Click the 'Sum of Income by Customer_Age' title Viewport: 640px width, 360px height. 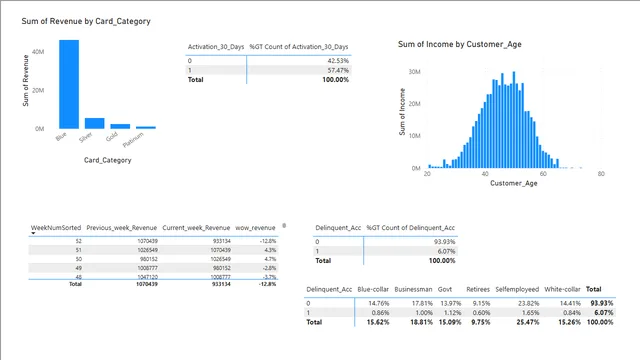point(460,44)
